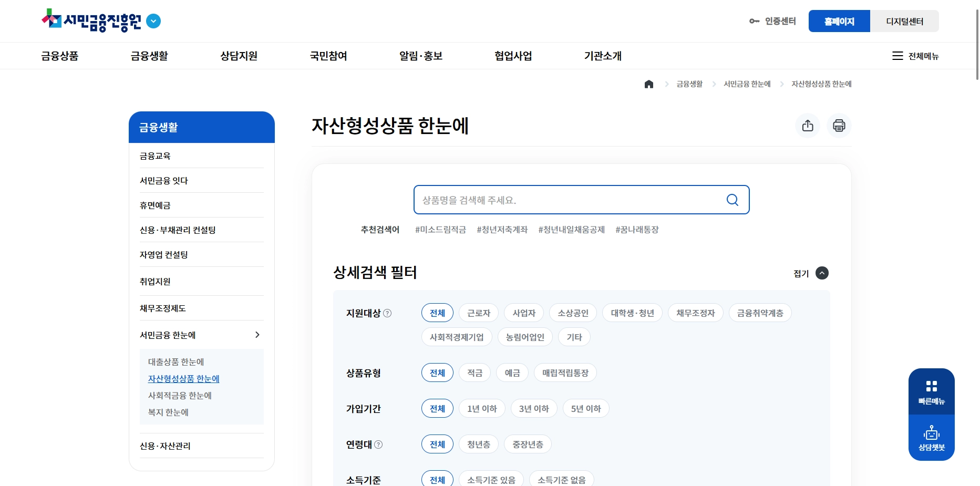Select 사업자 filter chip
Screen dimensions: 980x486
[524, 313]
